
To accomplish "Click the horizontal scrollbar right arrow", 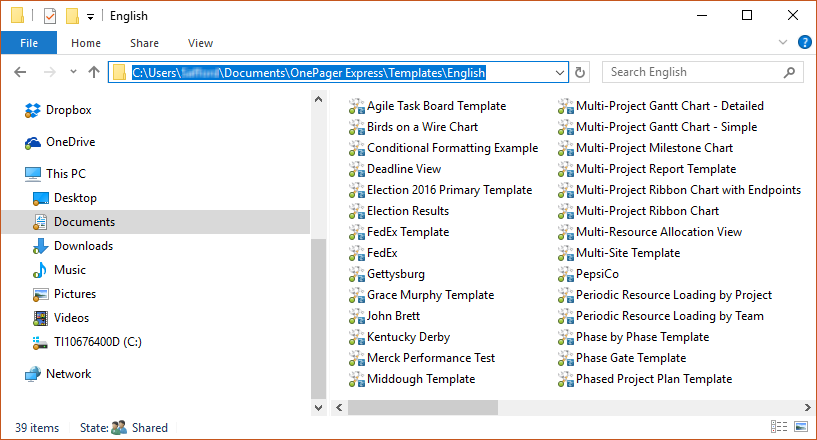I will click(x=807, y=408).
